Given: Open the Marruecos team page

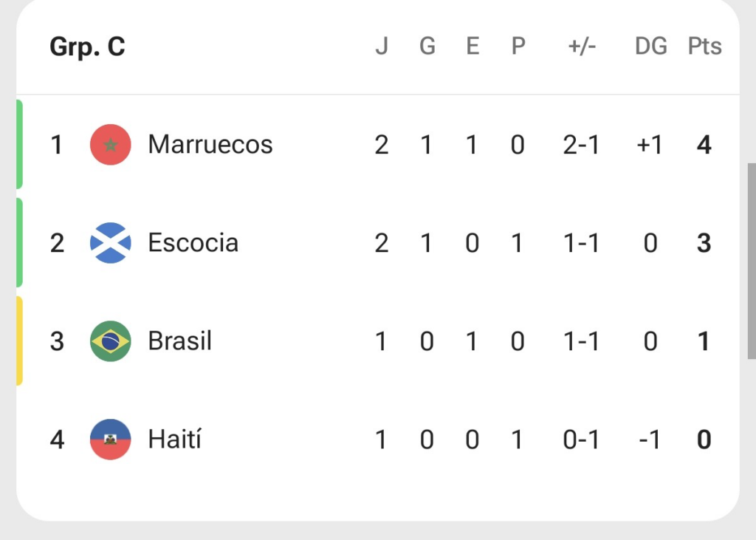Looking at the screenshot, I should [x=210, y=144].
